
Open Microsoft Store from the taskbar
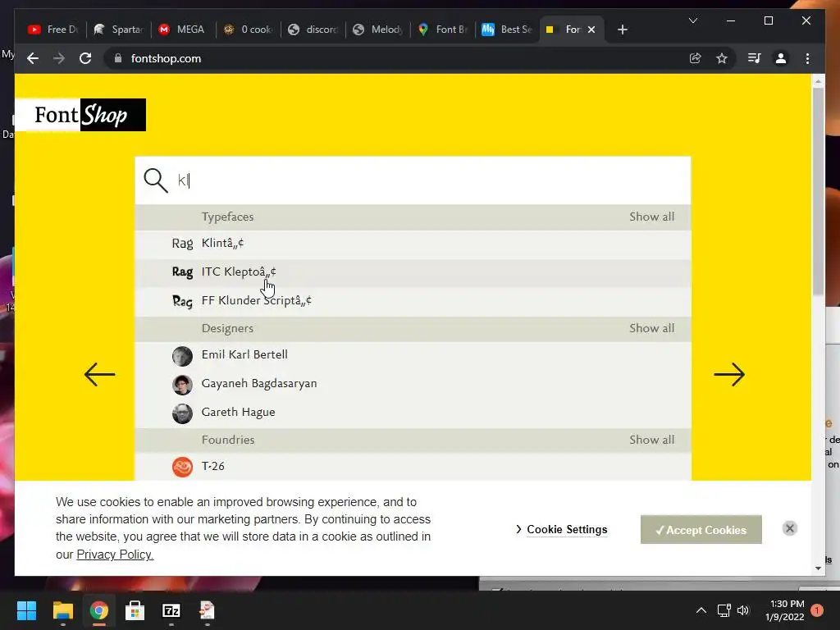[x=135, y=610]
